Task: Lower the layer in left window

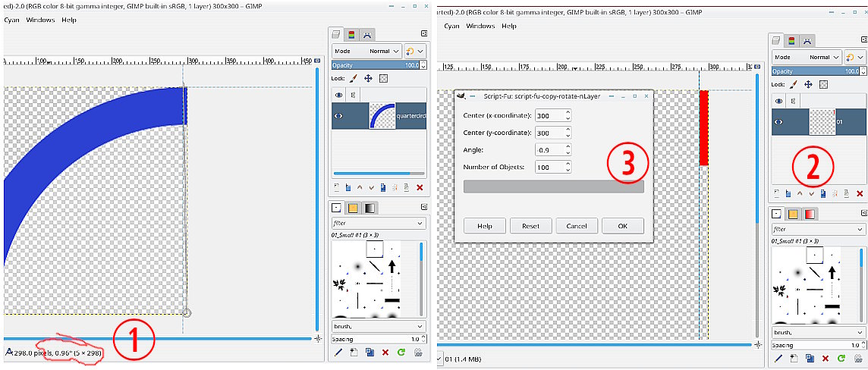Action: pyautogui.click(x=372, y=187)
